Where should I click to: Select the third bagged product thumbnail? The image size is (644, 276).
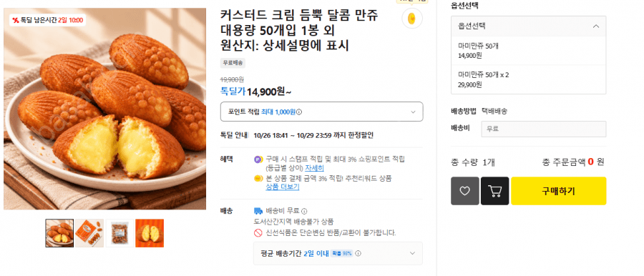(119, 233)
